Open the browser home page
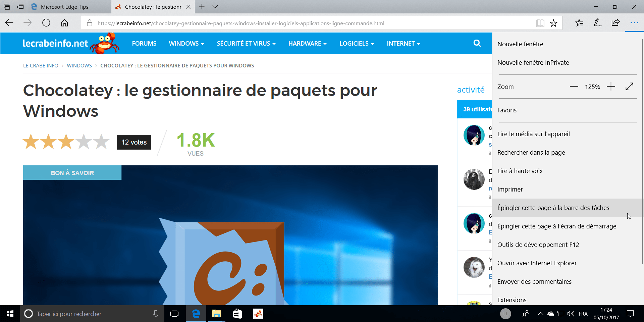This screenshot has width=644, height=322. [x=64, y=23]
